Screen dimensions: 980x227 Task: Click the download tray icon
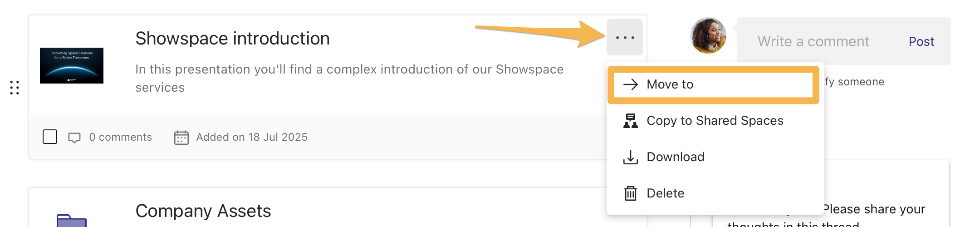pyautogui.click(x=631, y=157)
